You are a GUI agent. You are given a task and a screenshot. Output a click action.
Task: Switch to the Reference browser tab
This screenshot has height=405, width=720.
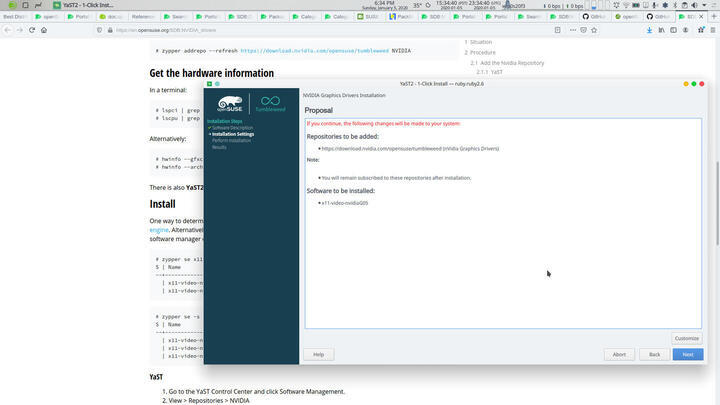143,17
